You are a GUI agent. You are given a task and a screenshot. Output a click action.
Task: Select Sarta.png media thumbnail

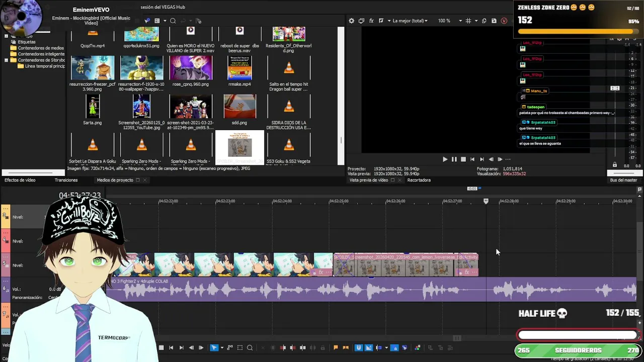[x=93, y=106]
